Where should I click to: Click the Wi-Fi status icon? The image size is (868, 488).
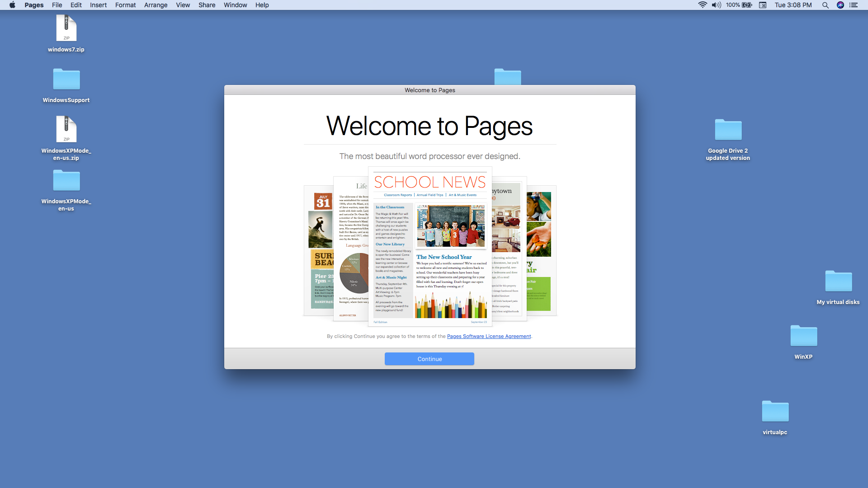702,5
